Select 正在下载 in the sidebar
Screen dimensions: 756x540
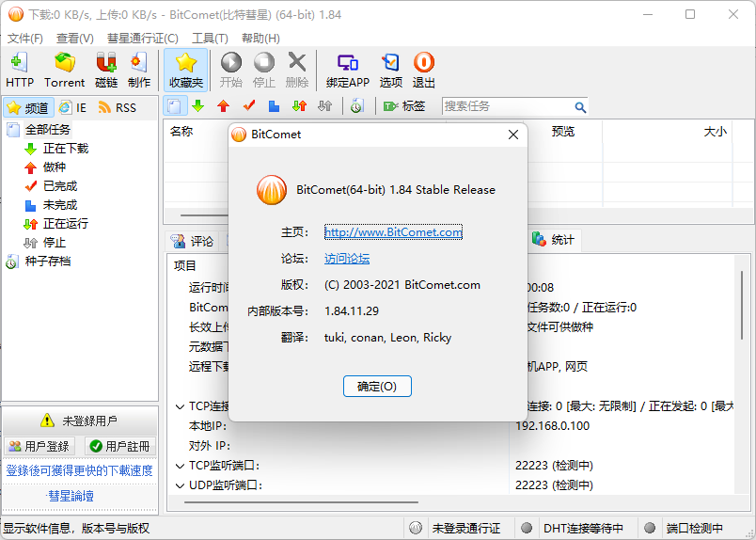point(66,148)
